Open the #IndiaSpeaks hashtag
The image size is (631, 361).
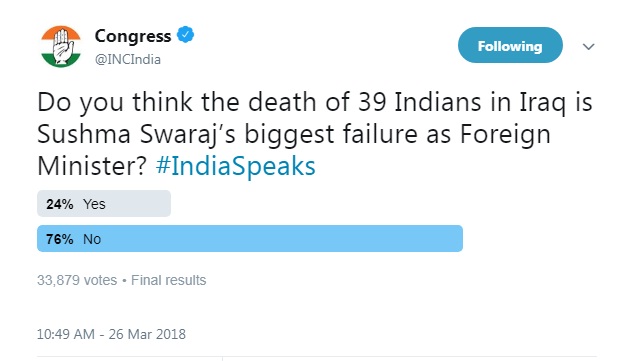[235, 166]
